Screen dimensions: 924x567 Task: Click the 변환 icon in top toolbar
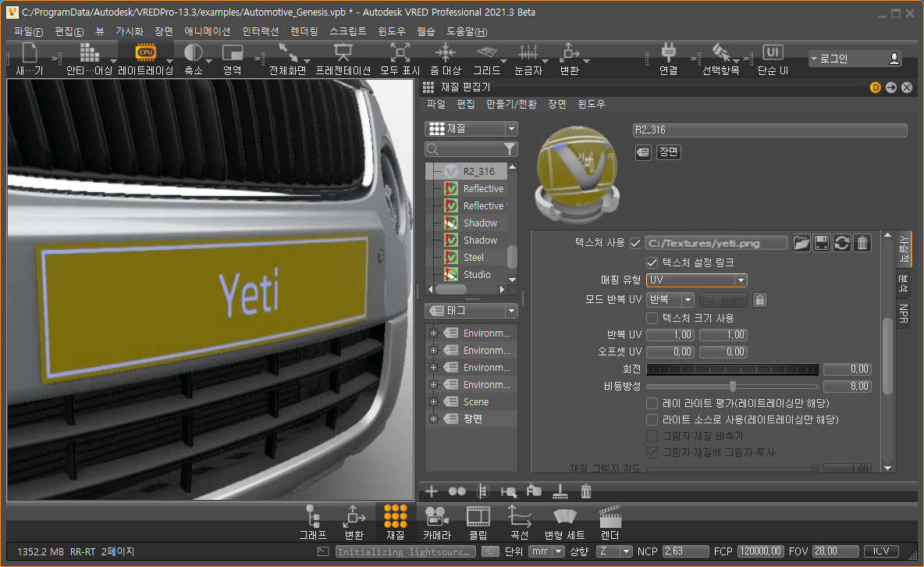click(x=569, y=52)
